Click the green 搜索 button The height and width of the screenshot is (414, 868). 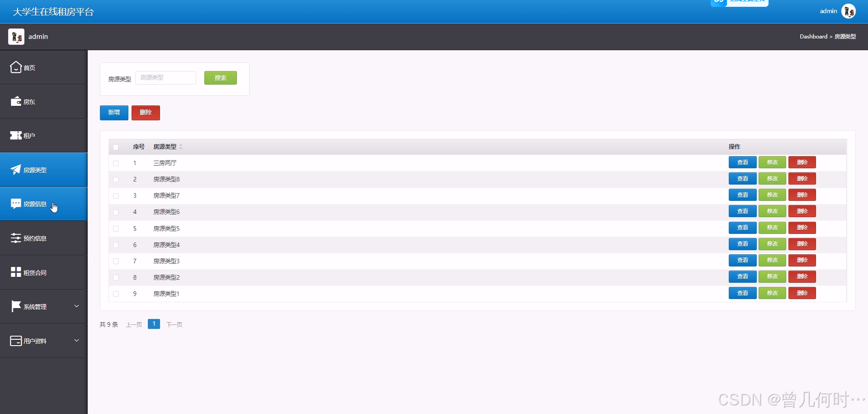click(x=221, y=78)
